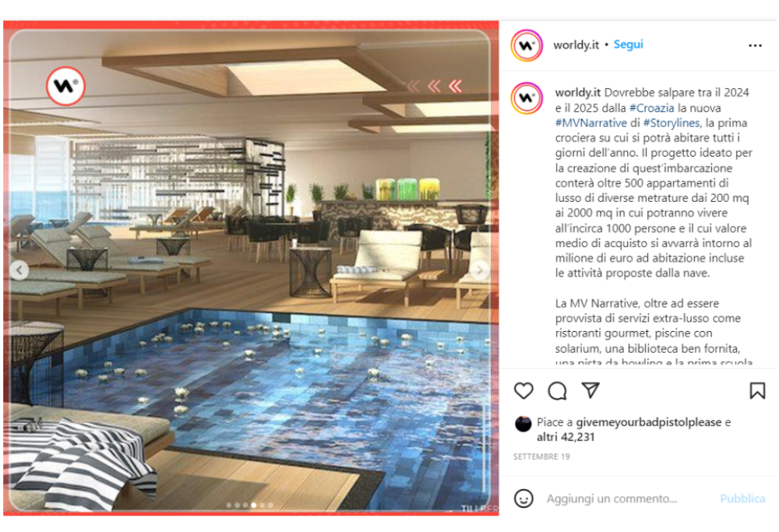The image size is (779, 532).
Task: Go to next carousel image
Action: pos(479,270)
